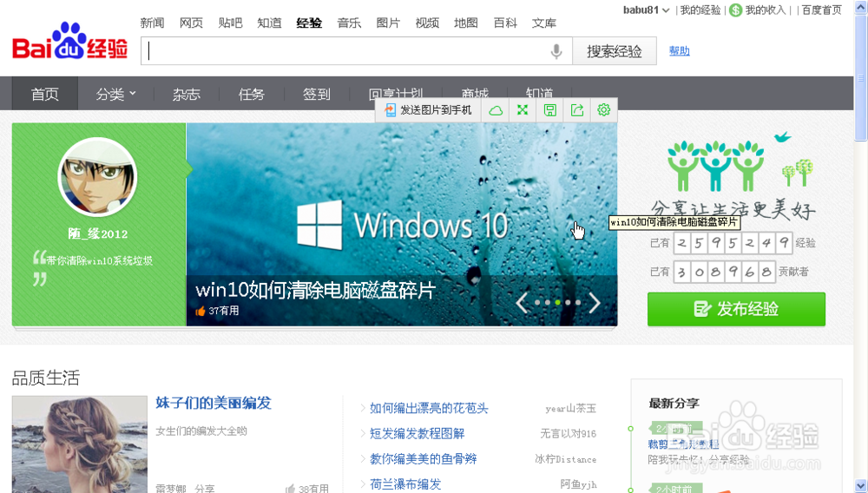Open article 教你编美美的鱼骨辫
Viewport: 868px width, 493px height.
tap(423, 458)
